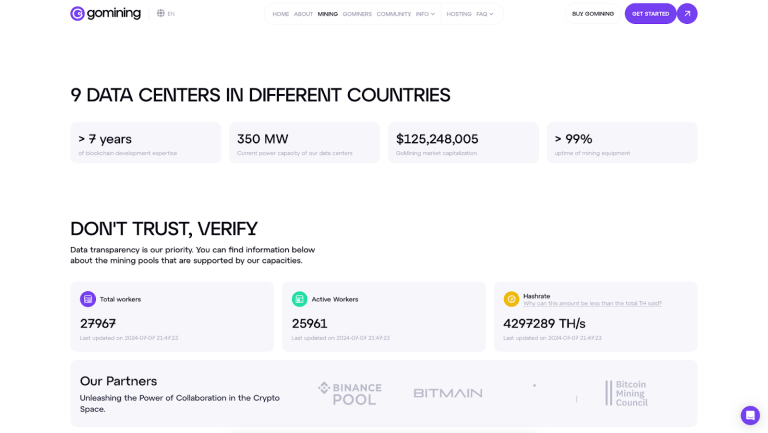Click the Total workers purple icon
The image size is (768, 433).
click(x=88, y=299)
